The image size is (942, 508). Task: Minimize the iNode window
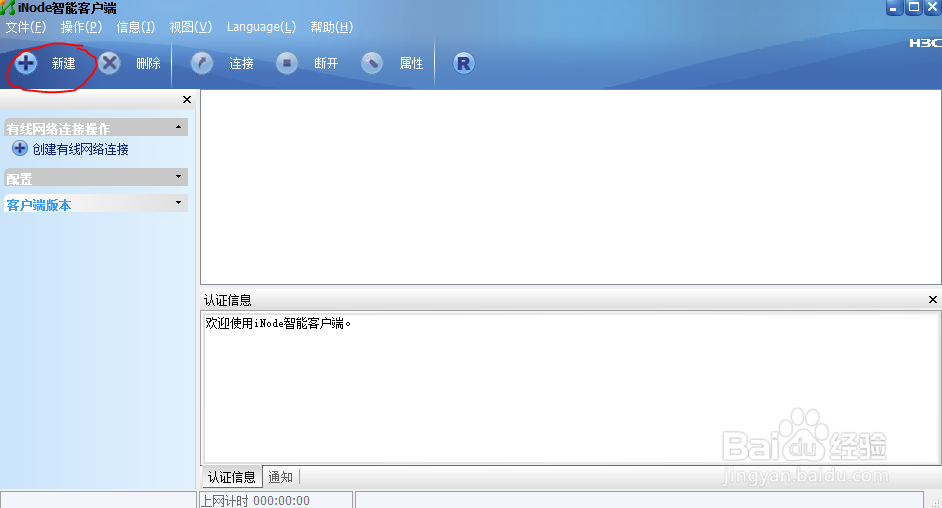click(x=895, y=7)
